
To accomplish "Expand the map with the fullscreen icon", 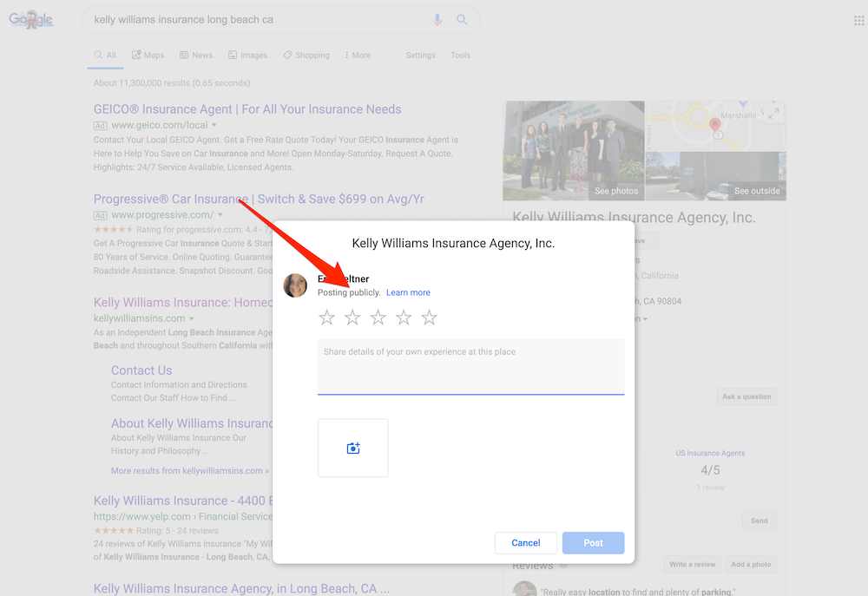I will click(x=773, y=114).
